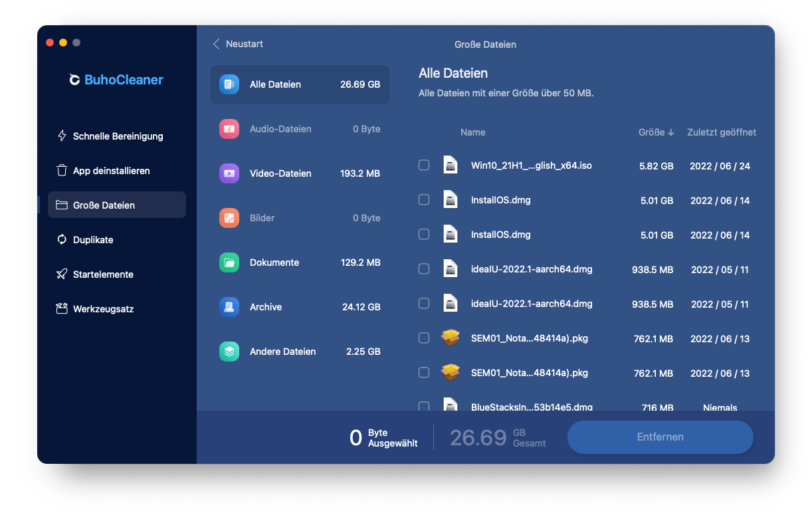Click the BuhoCleaner logo icon
This screenshot has width=812, height=513.
75,80
